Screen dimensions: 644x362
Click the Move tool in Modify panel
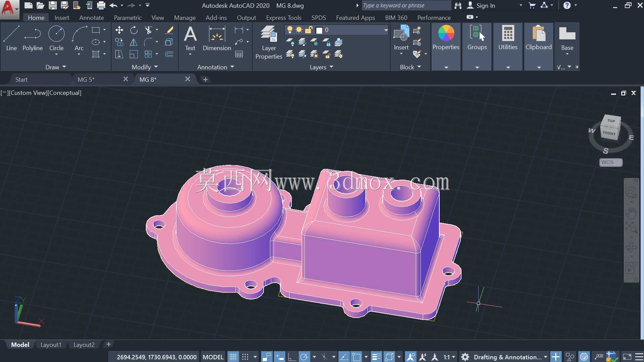(119, 30)
